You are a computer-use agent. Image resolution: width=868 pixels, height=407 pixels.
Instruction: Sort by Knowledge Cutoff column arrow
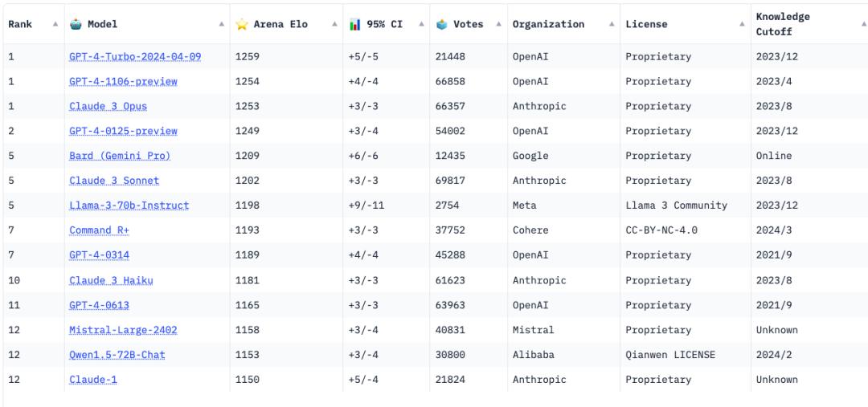[863, 24]
